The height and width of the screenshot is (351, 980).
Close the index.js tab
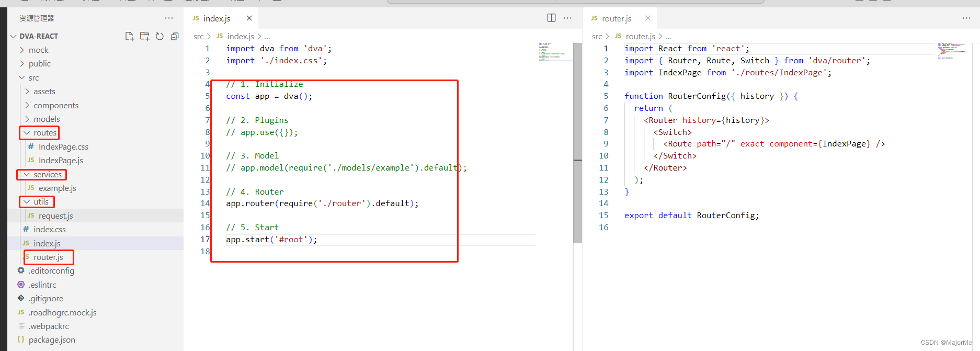(249, 18)
